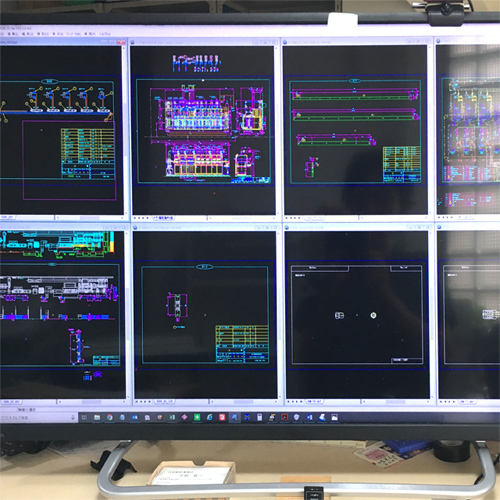Open Adobe Acrobat from the taskbar

[284, 417]
